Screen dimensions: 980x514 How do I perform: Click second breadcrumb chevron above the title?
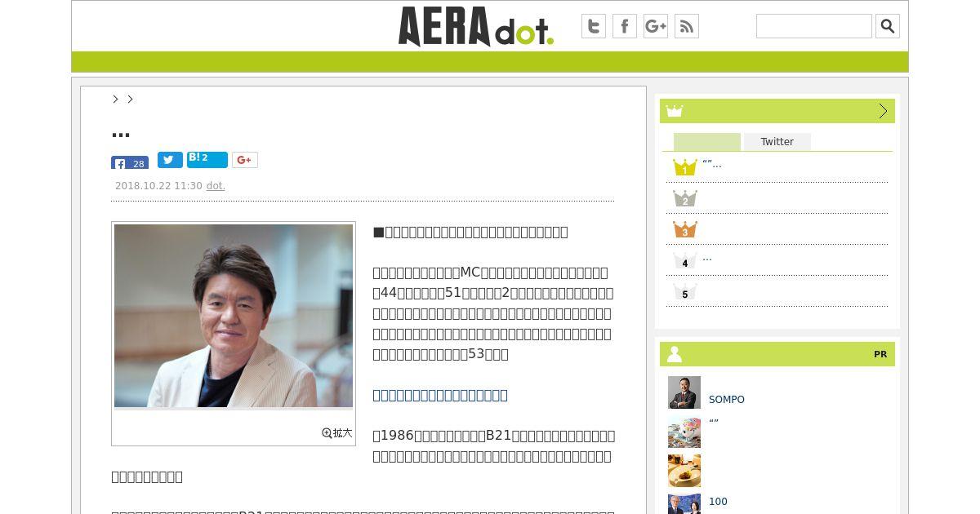[130, 99]
